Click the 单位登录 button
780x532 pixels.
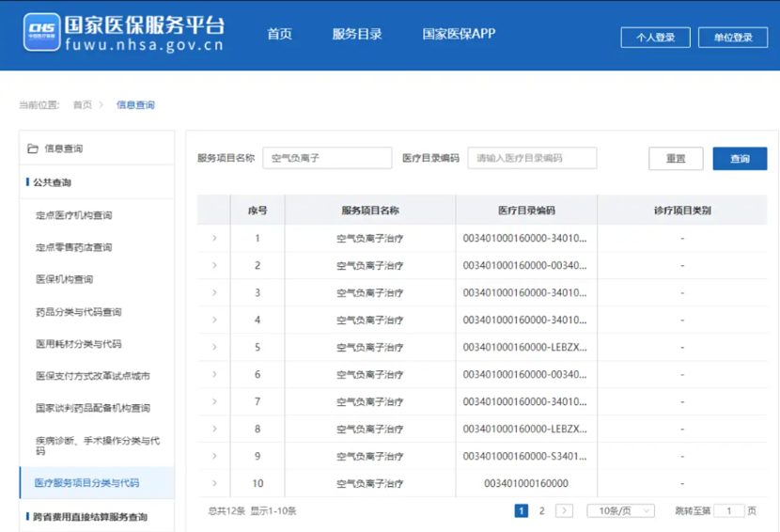click(733, 38)
